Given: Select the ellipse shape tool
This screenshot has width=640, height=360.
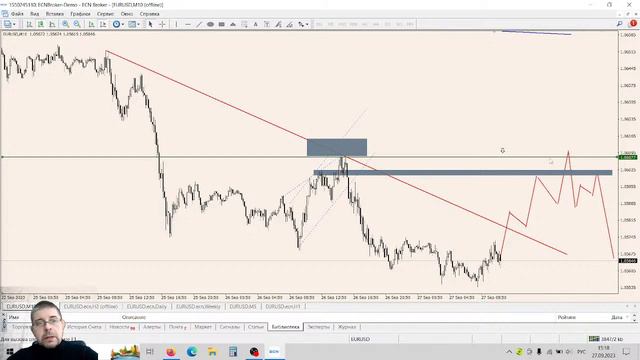Looking at the screenshot, I should (210, 24).
